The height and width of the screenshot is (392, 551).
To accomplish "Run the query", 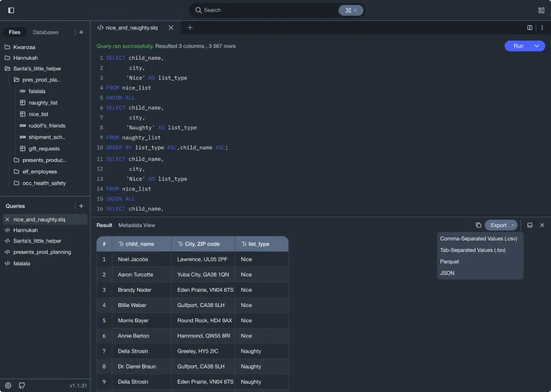I will tap(519, 46).
